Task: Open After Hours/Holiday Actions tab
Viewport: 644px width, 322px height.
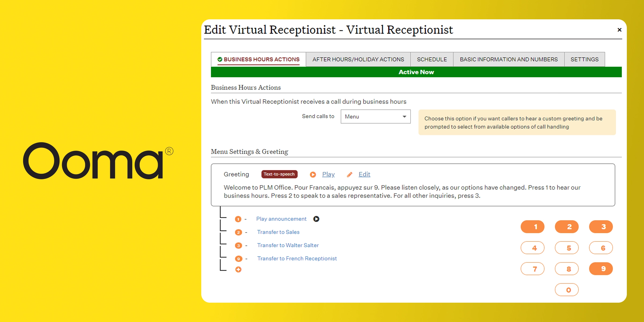Action: (358, 59)
